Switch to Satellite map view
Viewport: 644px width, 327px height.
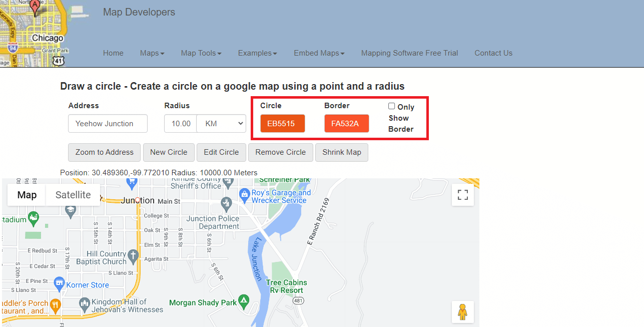coord(73,195)
